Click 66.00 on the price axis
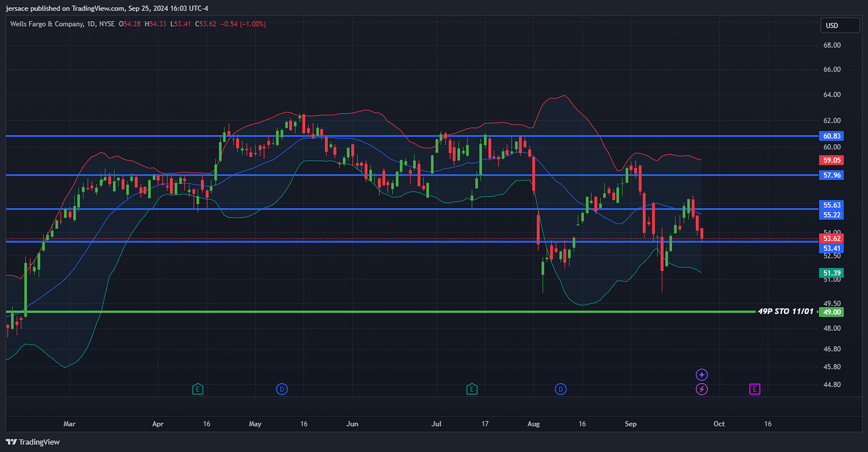The image size is (868, 452). 832,70
